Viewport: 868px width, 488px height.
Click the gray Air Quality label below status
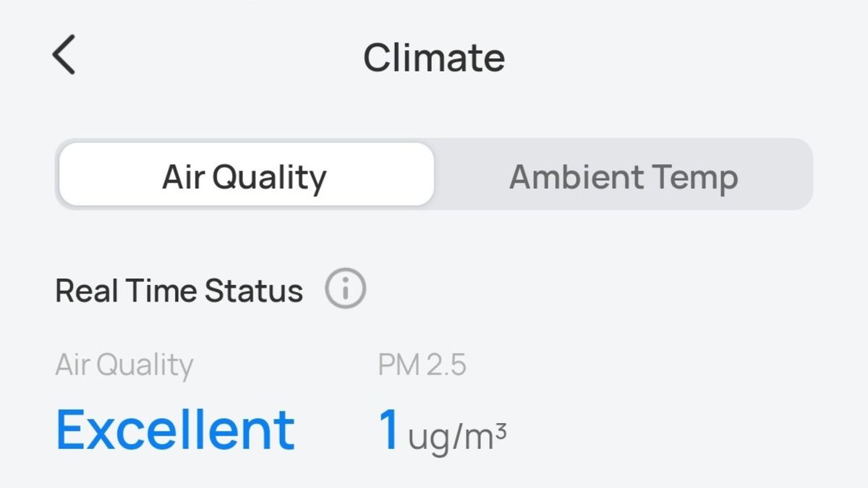(x=124, y=366)
